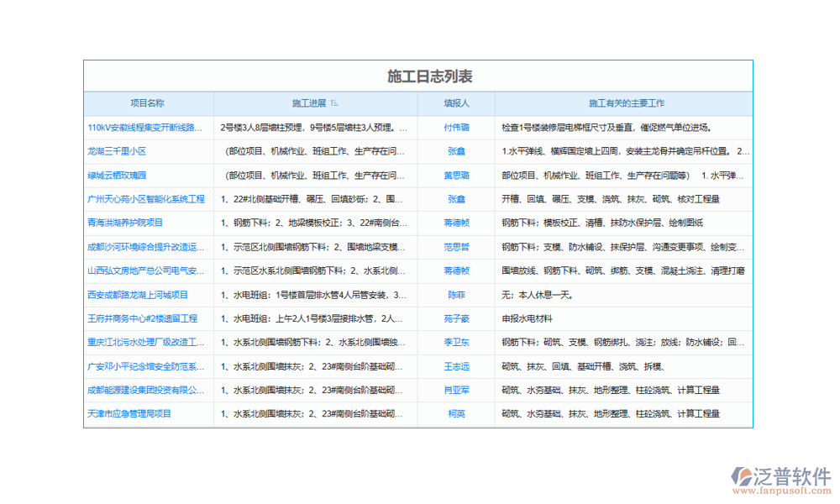Image resolution: width=840 pixels, height=504 pixels.
Task: Open the 龙湖三千里小区 project link
Action: click(117, 151)
